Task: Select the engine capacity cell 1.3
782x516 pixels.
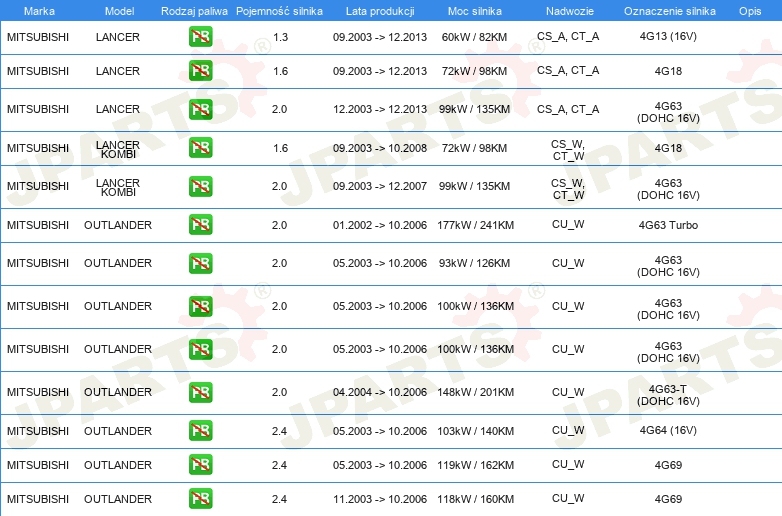Action: click(x=280, y=37)
